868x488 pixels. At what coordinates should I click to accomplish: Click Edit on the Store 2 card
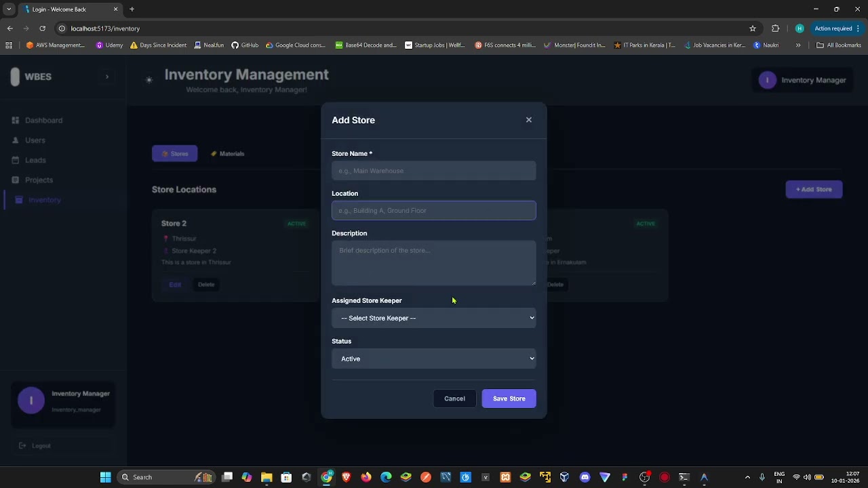[175, 285]
